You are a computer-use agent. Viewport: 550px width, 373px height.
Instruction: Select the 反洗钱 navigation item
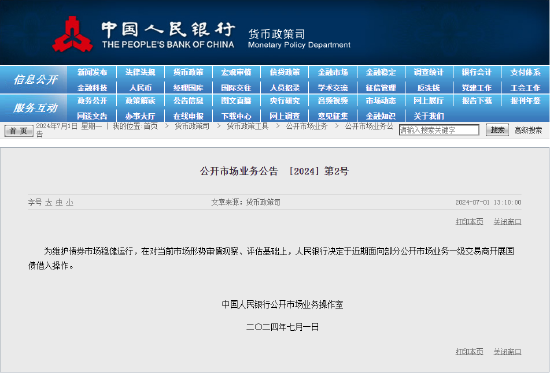[x=429, y=87]
